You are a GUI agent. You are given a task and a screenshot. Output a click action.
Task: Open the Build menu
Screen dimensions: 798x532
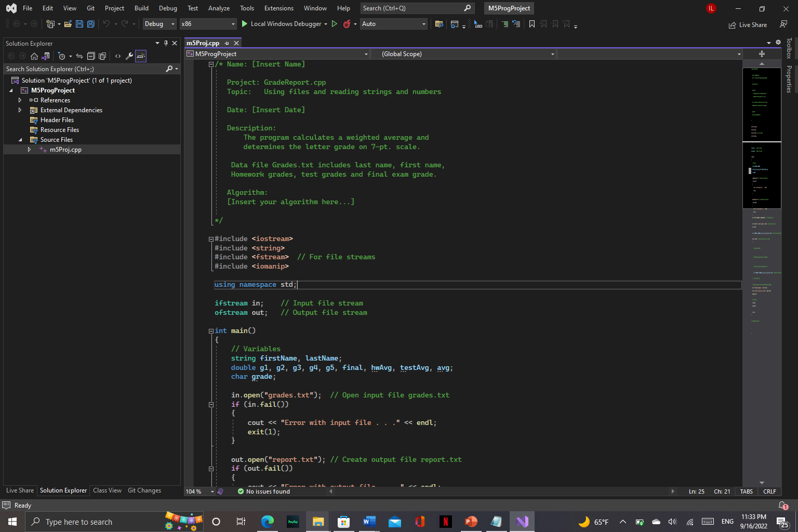[141, 8]
